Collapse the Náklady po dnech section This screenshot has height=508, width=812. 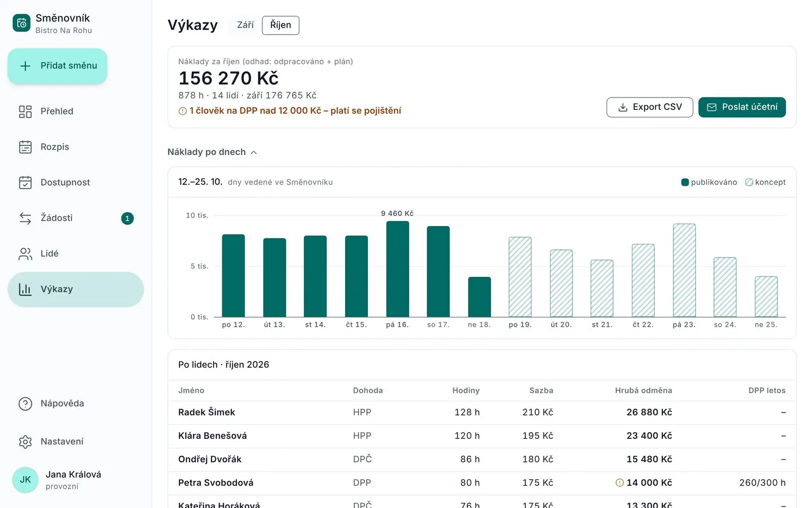[x=212, y=152]
